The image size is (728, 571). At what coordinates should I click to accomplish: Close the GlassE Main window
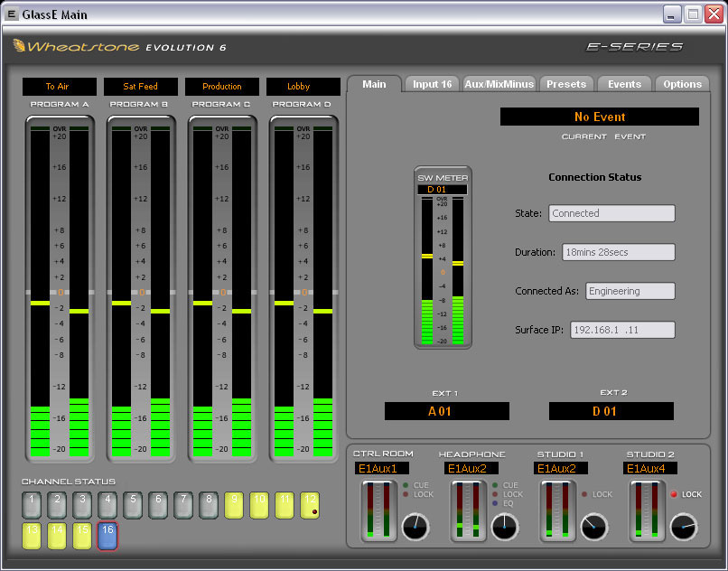tap(714, 14)
